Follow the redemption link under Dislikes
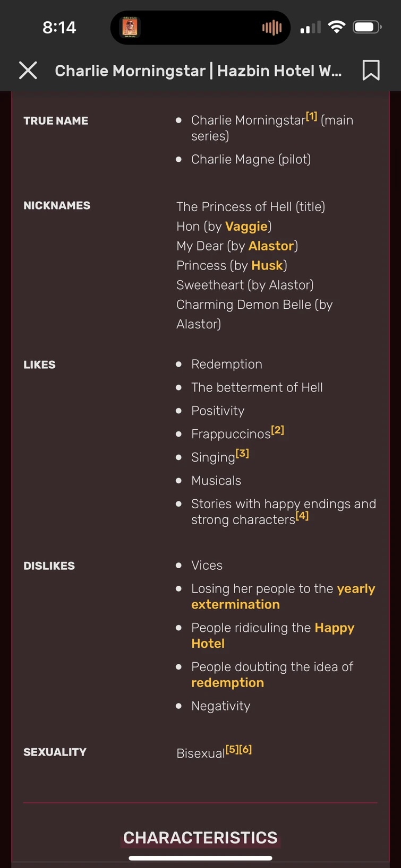The height and width of the screenshot is (868, 401). click(x=227, y=683)
